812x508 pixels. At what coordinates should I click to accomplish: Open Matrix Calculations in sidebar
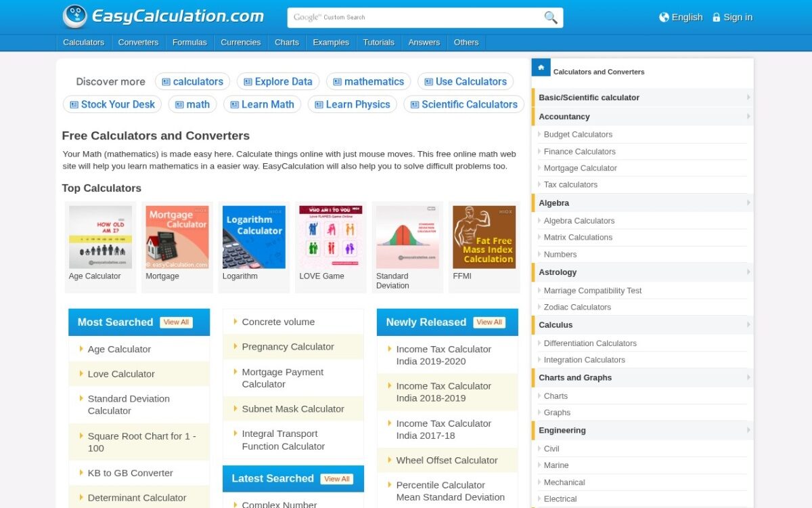578,238
